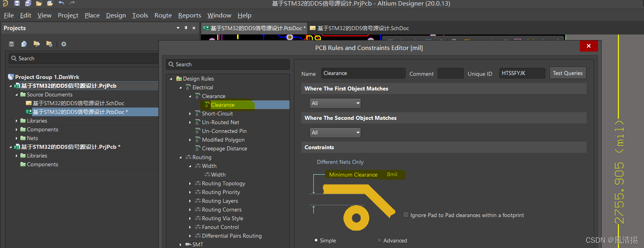Image resolution: width=644 pixels, height=248 pixels.
Task: Click the Save icon in the title bar
Action: [17, 3]
